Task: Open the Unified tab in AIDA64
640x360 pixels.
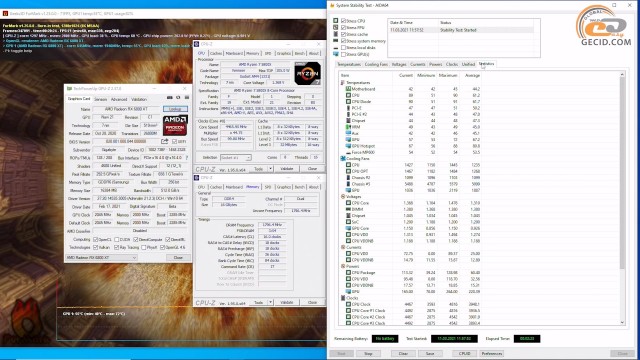Action: tap(468, 64)
